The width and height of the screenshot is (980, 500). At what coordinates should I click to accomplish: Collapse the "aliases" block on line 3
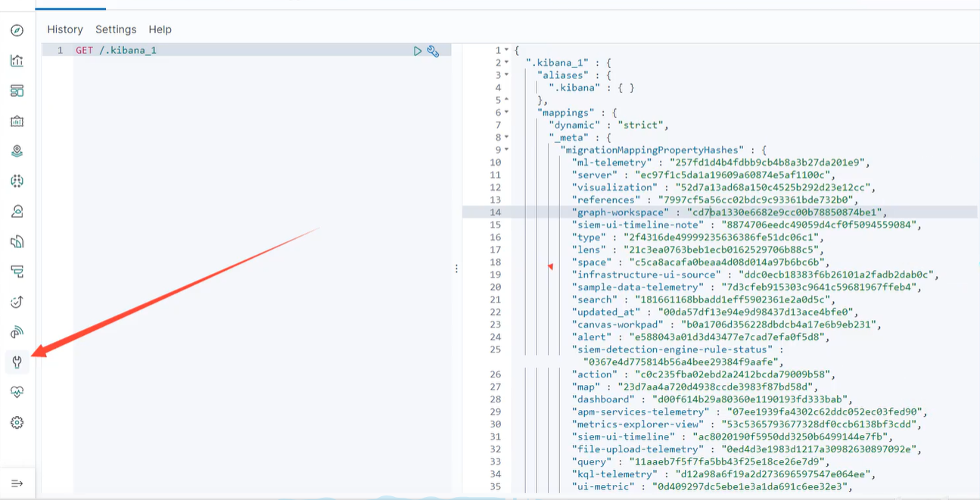pos(506,75)
